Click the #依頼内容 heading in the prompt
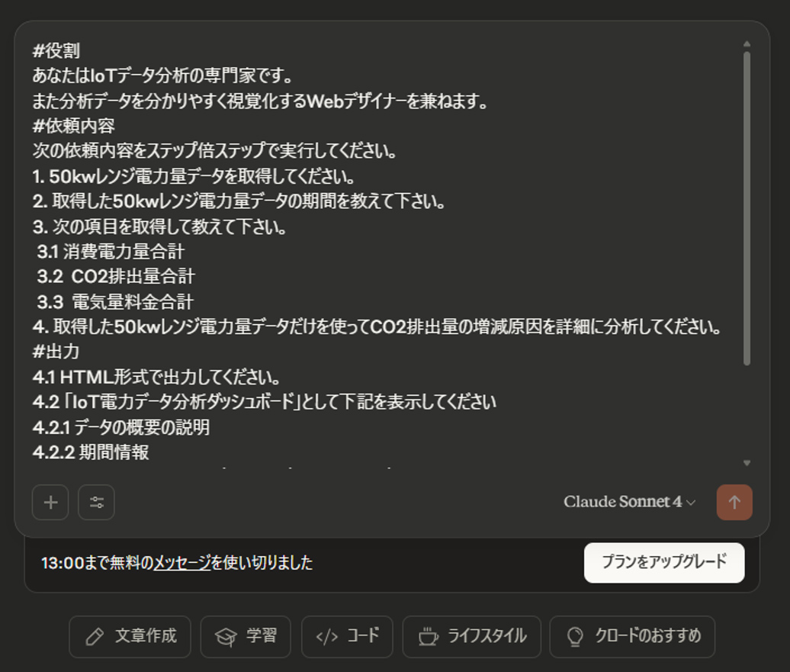Screen dimensions: 790x672 (74, 126)
